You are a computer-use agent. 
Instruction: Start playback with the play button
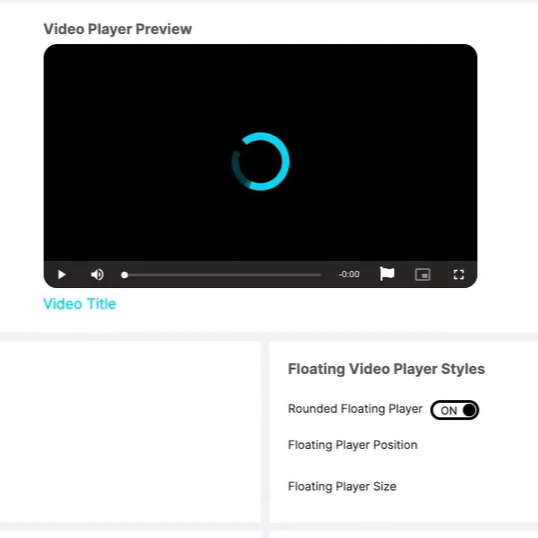click(x=62, y=274)
